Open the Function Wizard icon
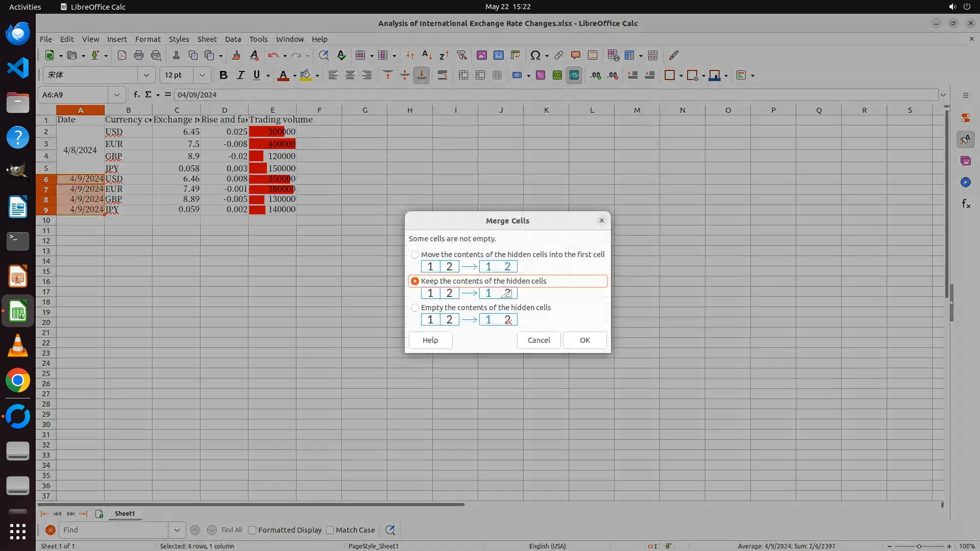 136,95
